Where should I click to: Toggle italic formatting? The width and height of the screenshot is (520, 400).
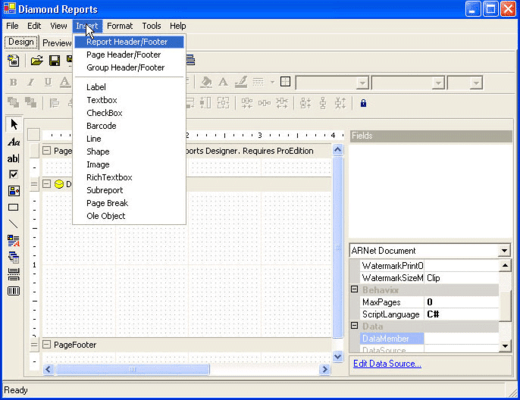(x=31, y=82)
